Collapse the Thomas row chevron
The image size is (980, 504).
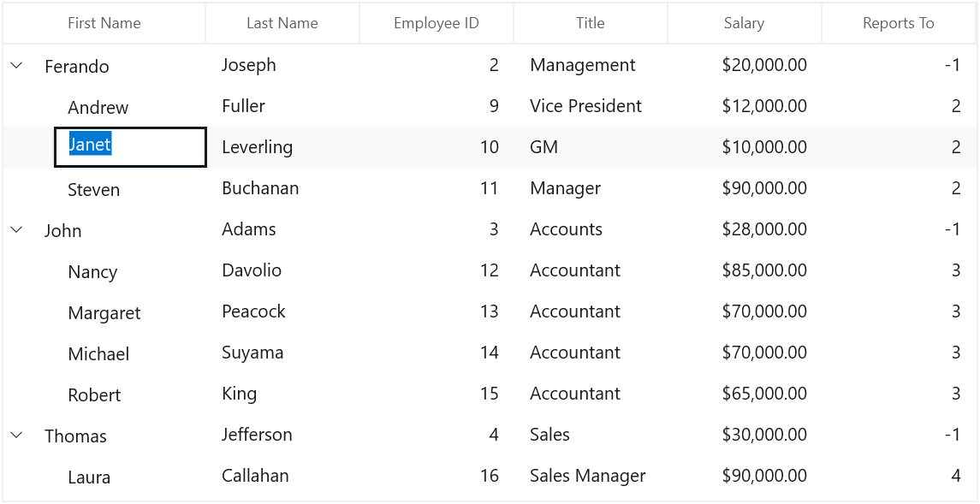pos(17,436)
